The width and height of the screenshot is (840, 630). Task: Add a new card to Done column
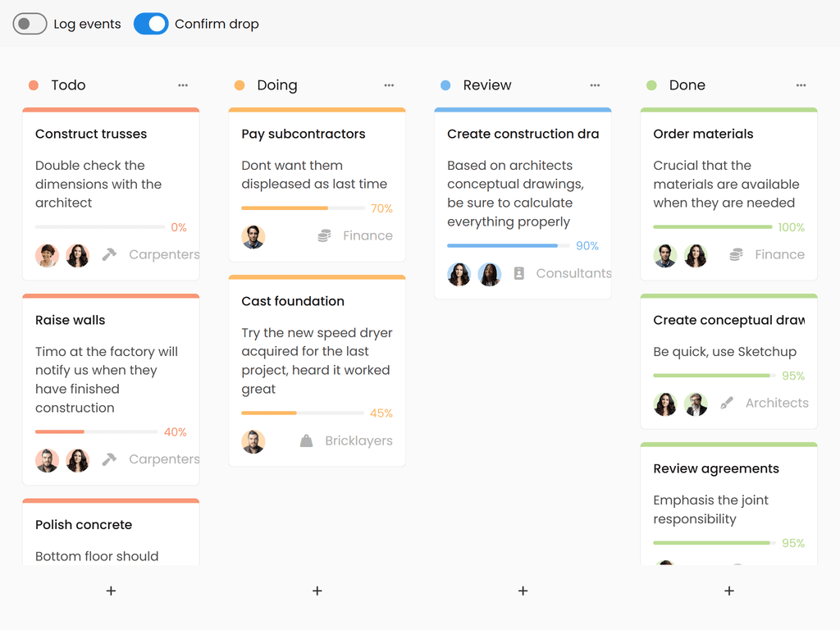point(728,591)
